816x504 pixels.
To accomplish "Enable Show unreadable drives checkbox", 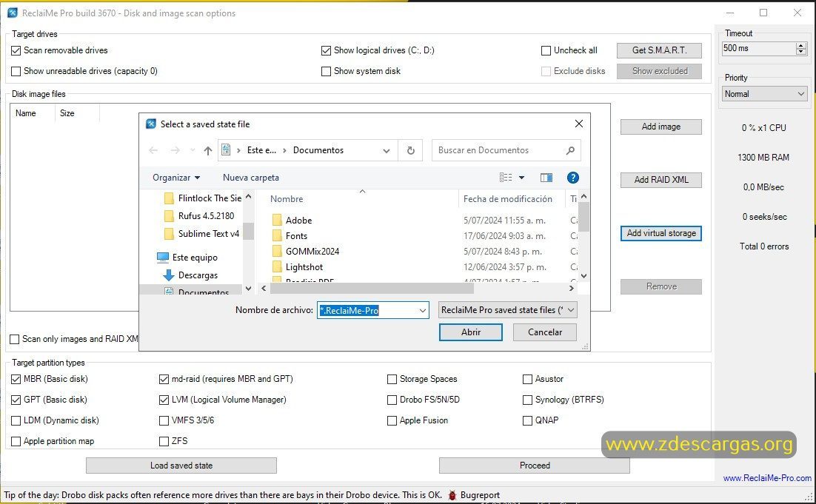I will click(x=16, y=71).
